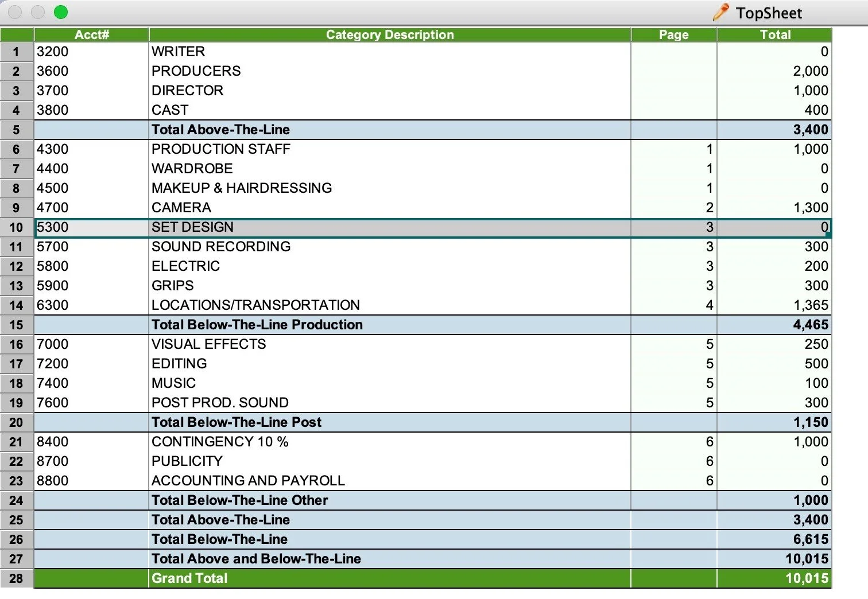
Task: Select the Acct# column header
Action: click(x=92, y=35)
